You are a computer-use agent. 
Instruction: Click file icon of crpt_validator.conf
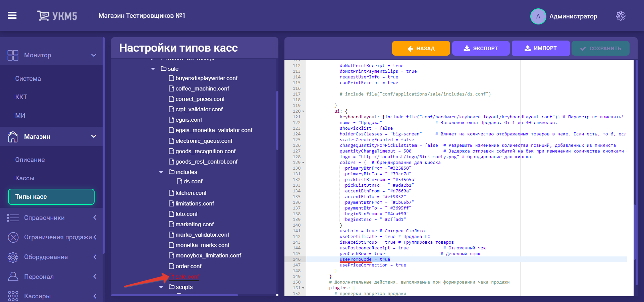171,109
